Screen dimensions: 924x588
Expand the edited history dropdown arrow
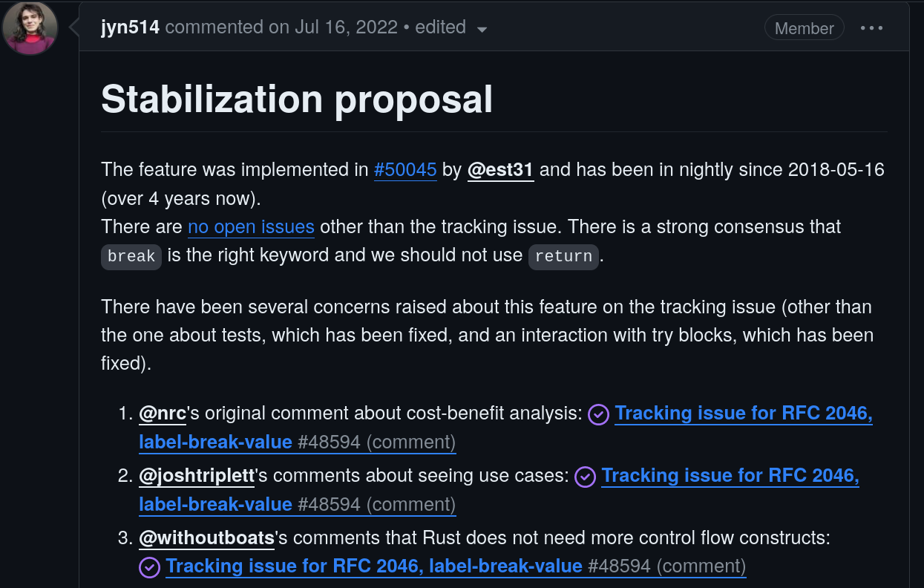482,30
